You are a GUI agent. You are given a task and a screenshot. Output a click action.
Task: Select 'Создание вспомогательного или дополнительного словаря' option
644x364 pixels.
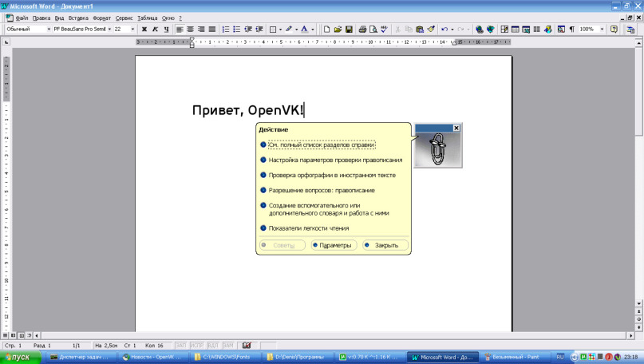pyautogui.click(x=329, y=209)
